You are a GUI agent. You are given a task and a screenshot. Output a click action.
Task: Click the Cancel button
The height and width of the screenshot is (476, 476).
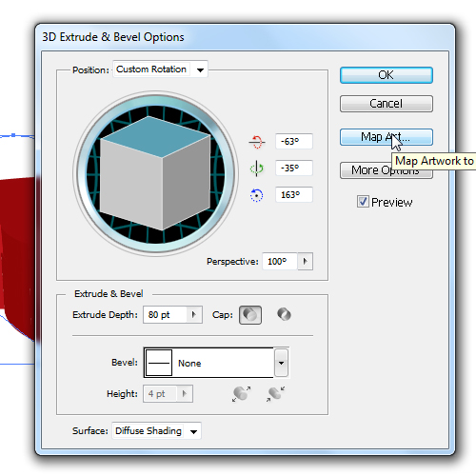(x=387, y=104)
